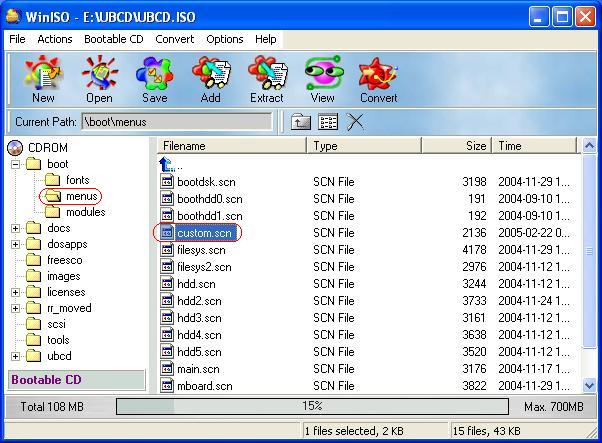
Task: Delete selection using the X icon
Action: pyautogui.click(x=355, y=122)
